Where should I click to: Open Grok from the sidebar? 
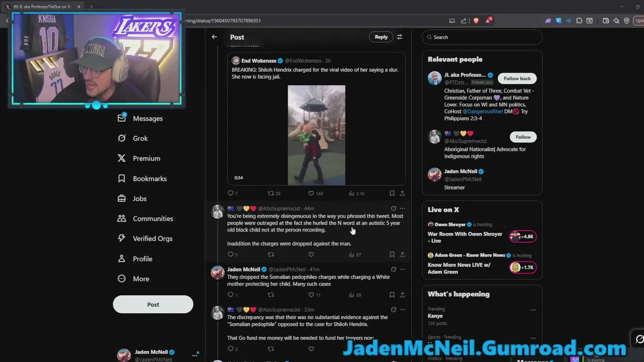(x=133, y=138)
